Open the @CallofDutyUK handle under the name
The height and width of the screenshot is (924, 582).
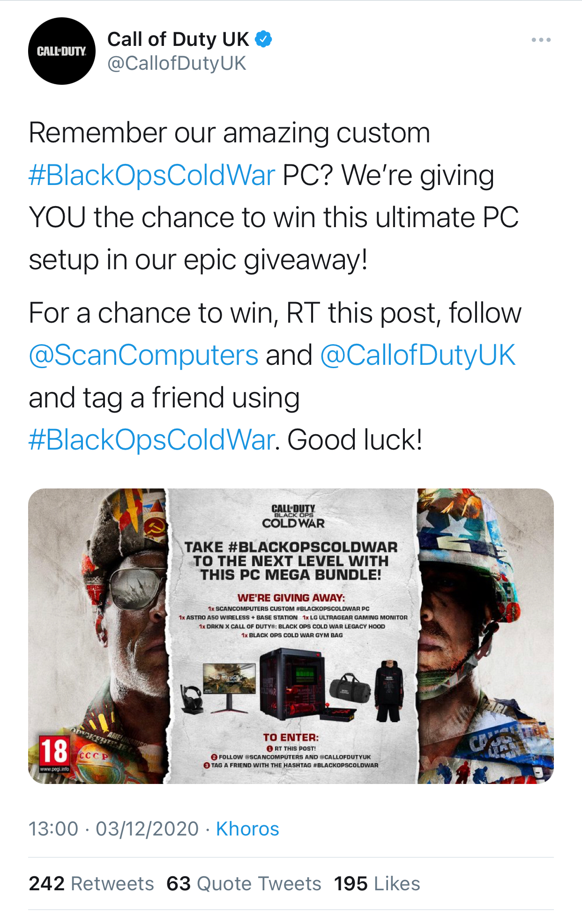pyautogui.click(x=177, y=63)
